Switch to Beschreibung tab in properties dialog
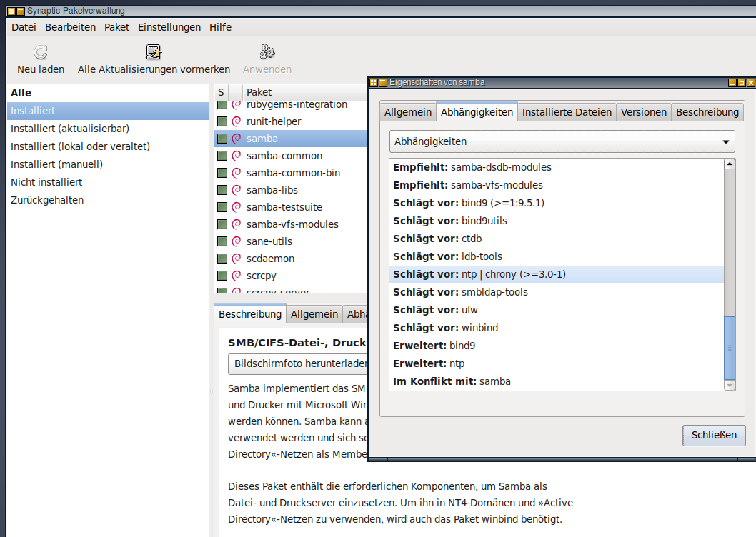 (707, 112)
